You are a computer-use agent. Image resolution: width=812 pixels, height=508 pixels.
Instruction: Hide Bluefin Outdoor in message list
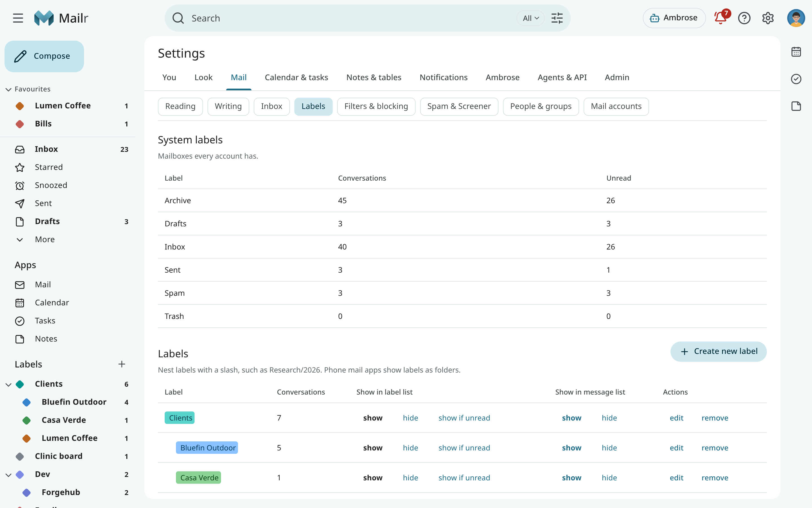tap(609, 448)
